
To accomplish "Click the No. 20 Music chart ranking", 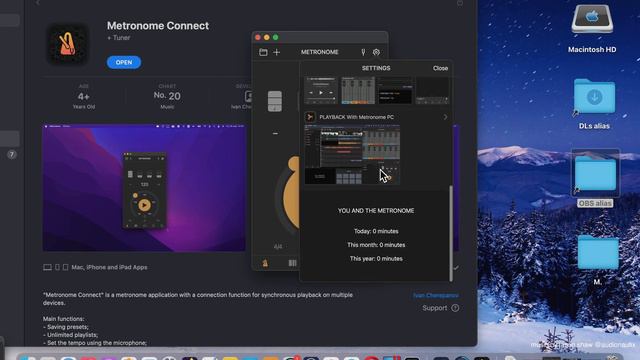I will click(167, 96).
